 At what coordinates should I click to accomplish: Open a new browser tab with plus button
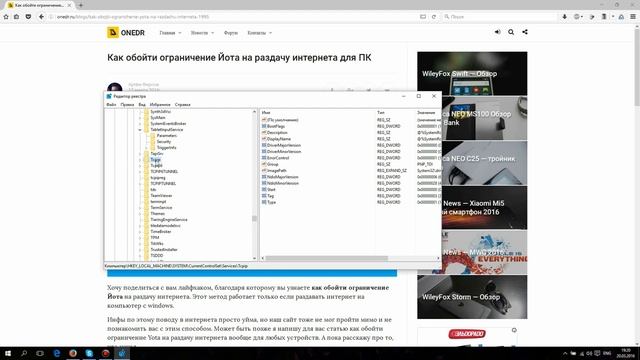pyautogui.click(x=80, y=5)
